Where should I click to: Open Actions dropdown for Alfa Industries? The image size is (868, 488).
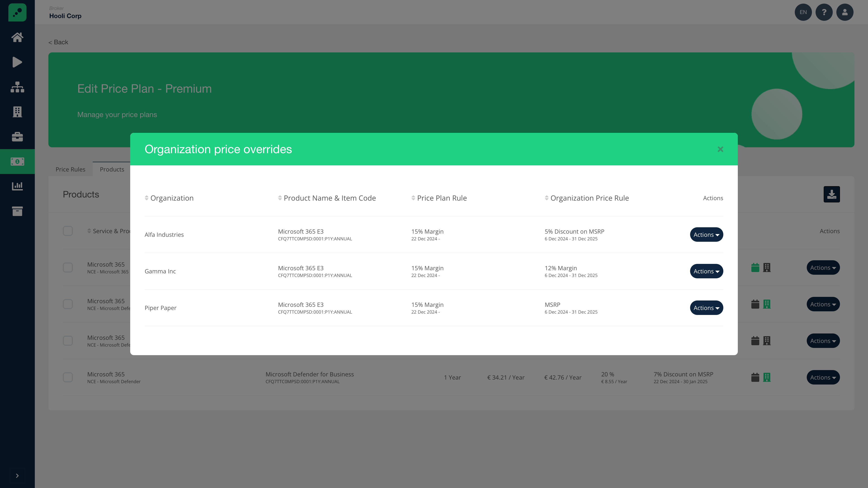click(x=706, y=235)
